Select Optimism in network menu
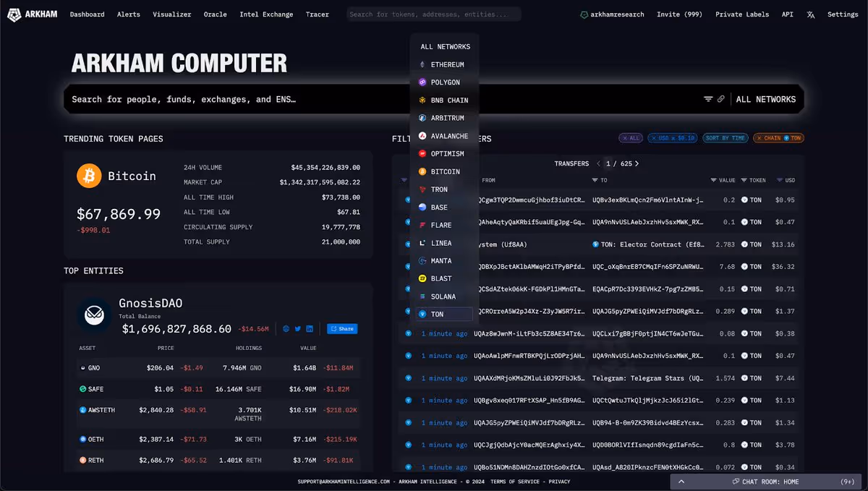Screen dimensions: 868x491 [445, 153]
